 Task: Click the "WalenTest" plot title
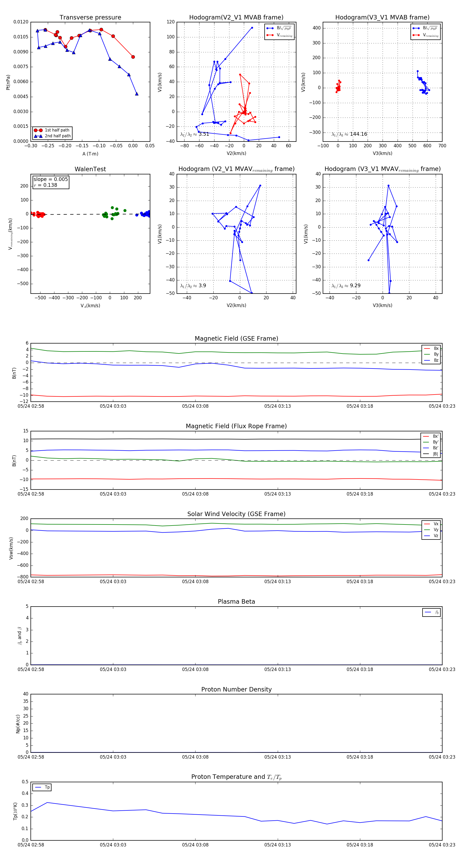click(x=90, y=169)
